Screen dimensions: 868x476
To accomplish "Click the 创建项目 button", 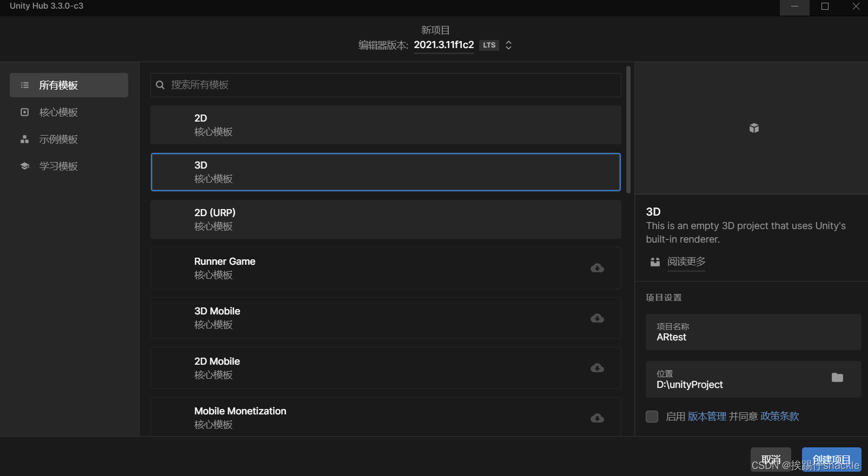I will [831, 459].
